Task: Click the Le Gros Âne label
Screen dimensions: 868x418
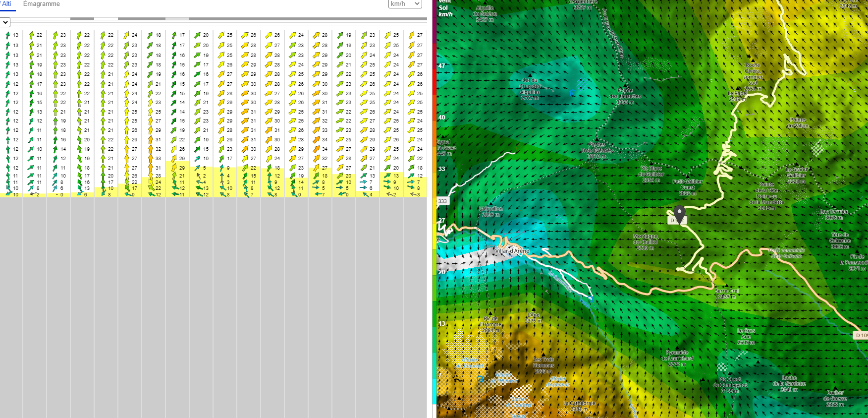Action: [x=746, y=337]
